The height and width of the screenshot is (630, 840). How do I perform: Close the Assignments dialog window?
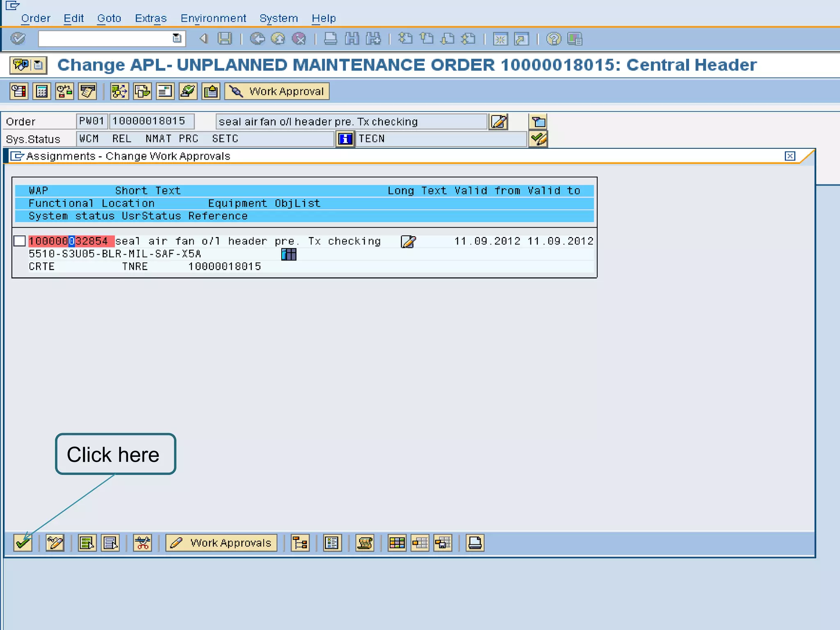tap(790, 156)
